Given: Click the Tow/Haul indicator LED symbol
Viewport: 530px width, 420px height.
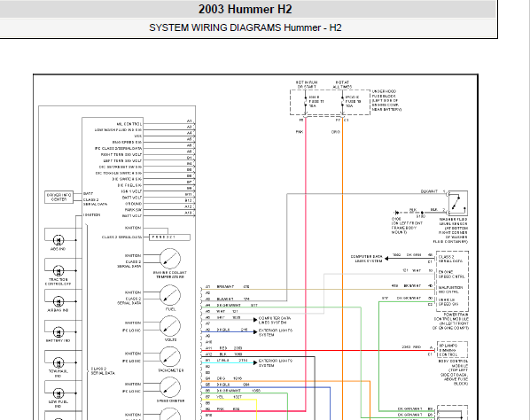Looking at the screenshot, I should [58, 362].
